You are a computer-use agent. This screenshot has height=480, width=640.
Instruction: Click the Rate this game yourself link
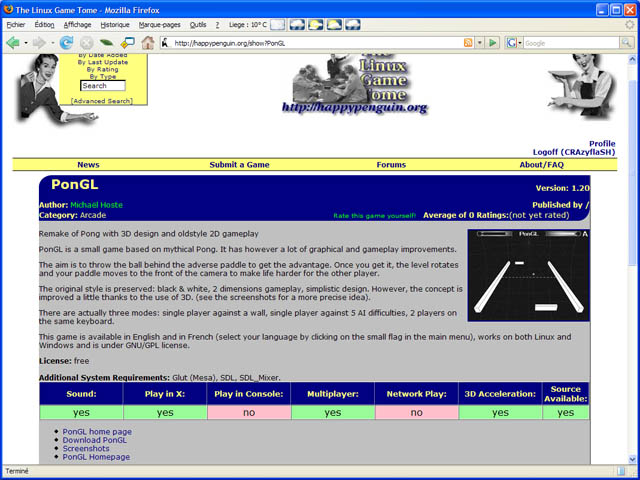tap(373, 215)
